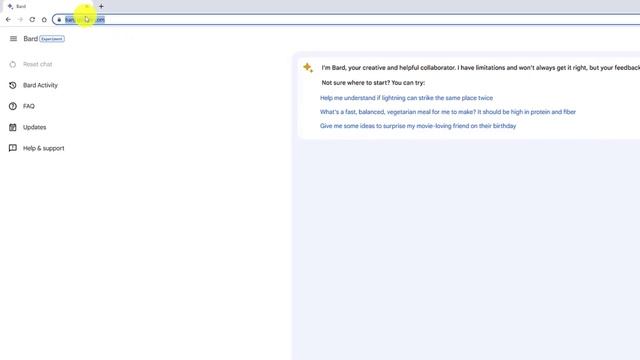640x360 pixels.
Task: Click the 'I'm Bard, your creative' intro text
Action: point(480,68)
